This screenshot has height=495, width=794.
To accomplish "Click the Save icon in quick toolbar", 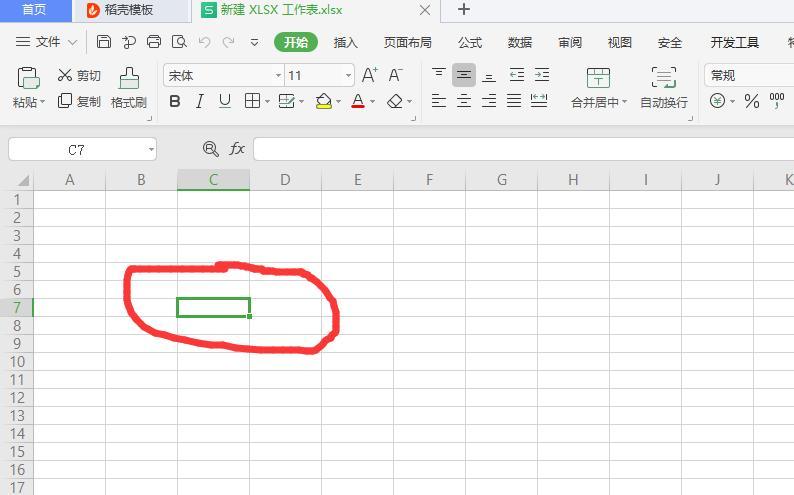I will [x=103, y=42].
